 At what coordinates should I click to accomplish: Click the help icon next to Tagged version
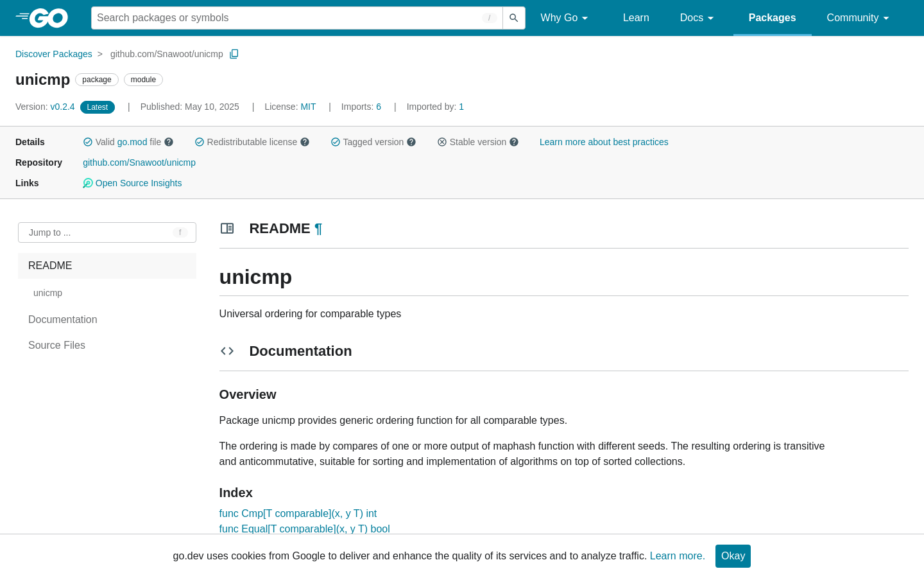[411, 142]
